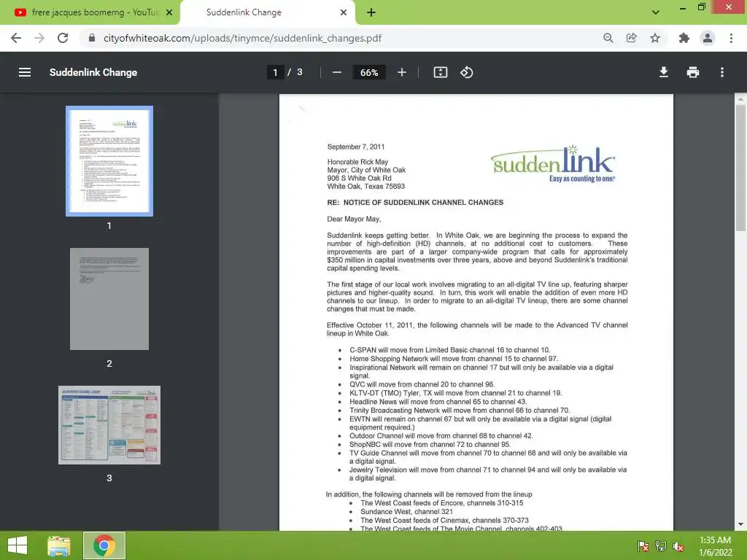
Task: Open the taskbar clock showing 1:35 AM
Action: click(x=715, y=546)
